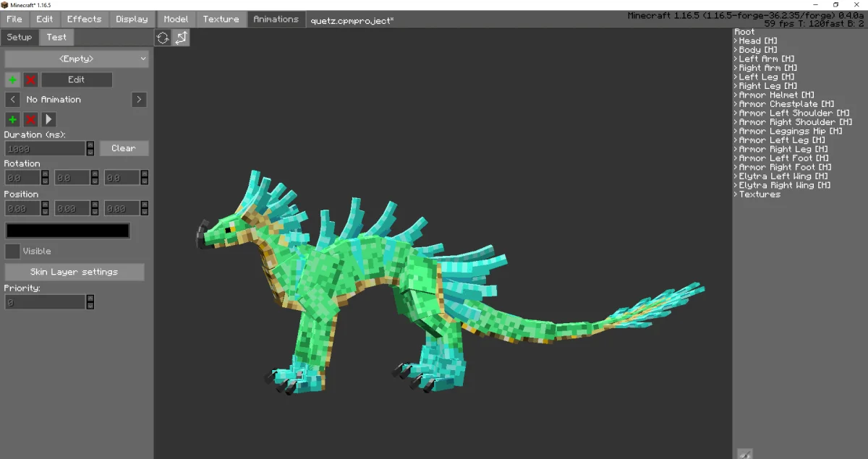Expand the Left Arm [H] node
Viewport: 868px width, 459px height.
736,59
